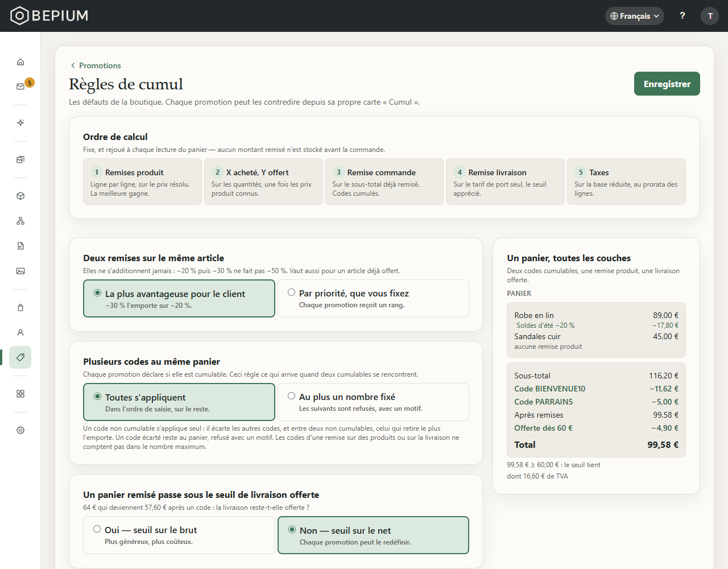Click the "Code PARRAIN5" cart line
This screenshot has width=728, height=569.
pos(596,402)
